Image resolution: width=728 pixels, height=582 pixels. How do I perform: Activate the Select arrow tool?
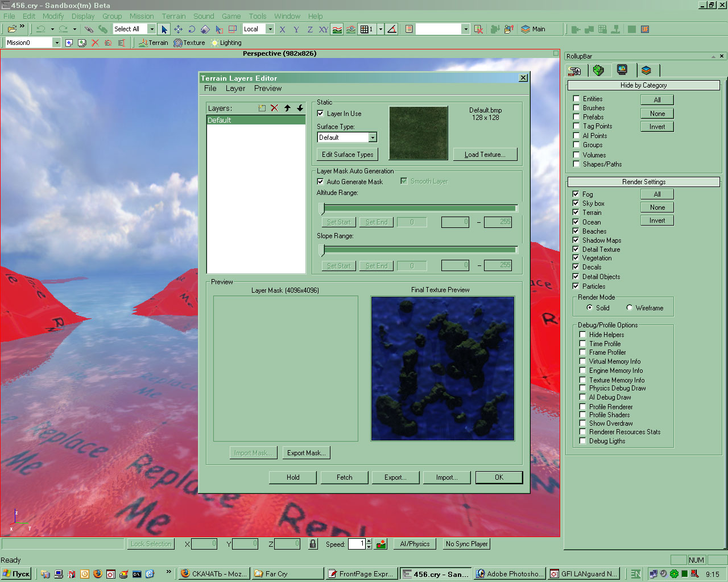pyautogui.click(x=164, y=29)
